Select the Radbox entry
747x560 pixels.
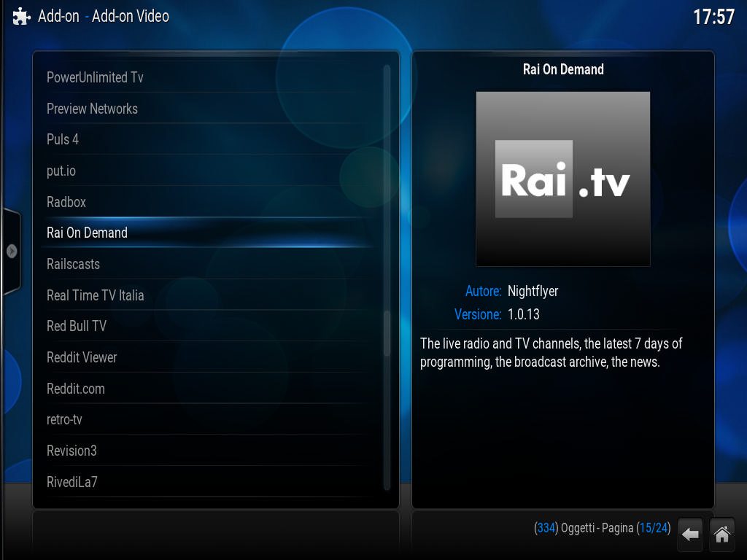[x=66, y=202]
